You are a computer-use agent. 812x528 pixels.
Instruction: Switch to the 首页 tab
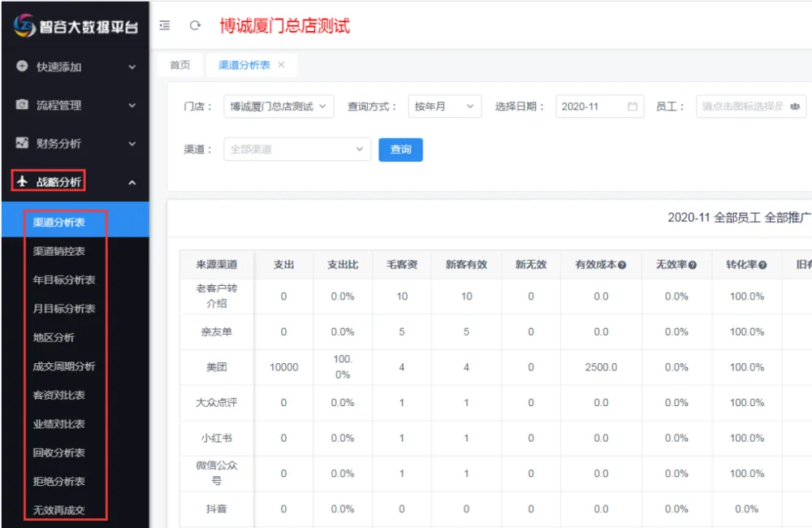pyautogui.click(x=179, y=65)
